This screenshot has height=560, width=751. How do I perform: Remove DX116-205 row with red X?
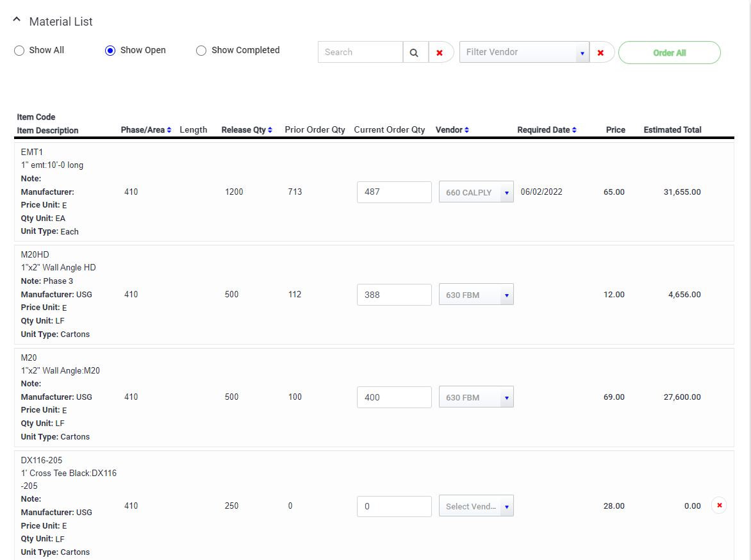point(719,506)
